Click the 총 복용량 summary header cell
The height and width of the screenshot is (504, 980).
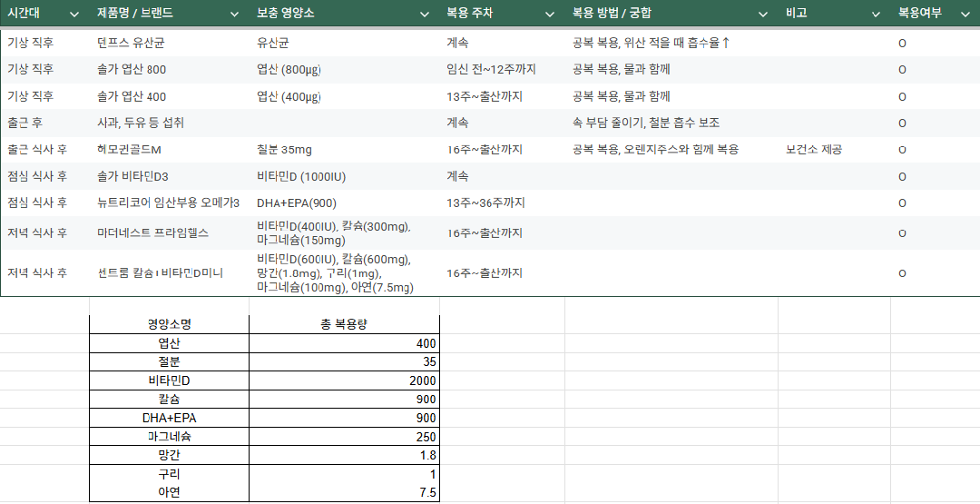point(343,325)
